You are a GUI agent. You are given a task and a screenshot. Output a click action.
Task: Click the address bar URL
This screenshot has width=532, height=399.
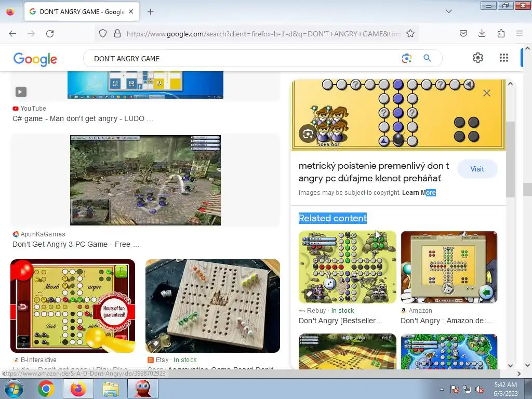click(x=263, y=34)
